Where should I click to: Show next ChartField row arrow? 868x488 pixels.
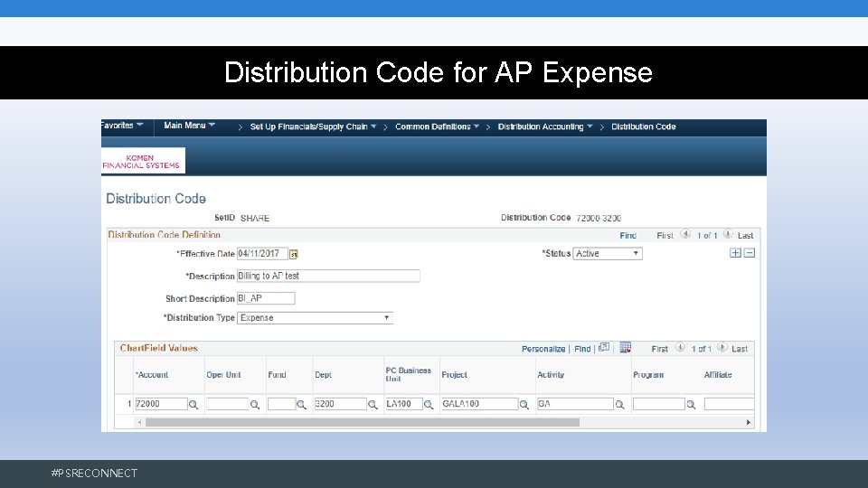(722, 347)
